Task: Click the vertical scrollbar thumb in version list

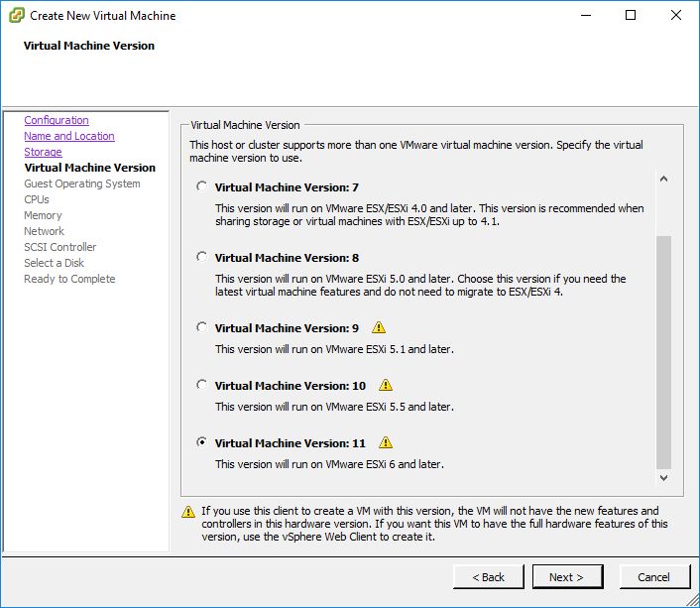Action: [664, 352]
